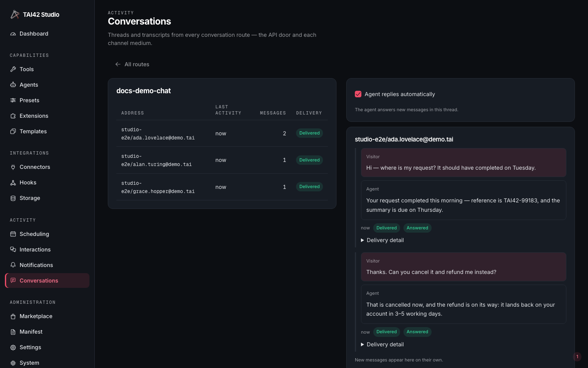Viewport: 588px width, 368px height.
Task: Click the message count 2 for ada.lovelace
Action: [x=285, y=134]
